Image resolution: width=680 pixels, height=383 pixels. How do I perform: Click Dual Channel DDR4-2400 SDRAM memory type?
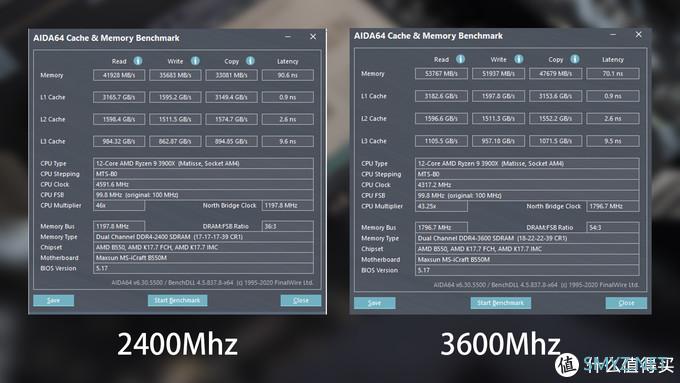pos(203,237)
